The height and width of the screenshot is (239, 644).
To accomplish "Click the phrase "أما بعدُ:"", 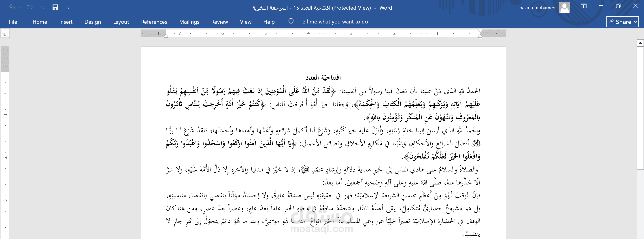I will pos(332,182).
